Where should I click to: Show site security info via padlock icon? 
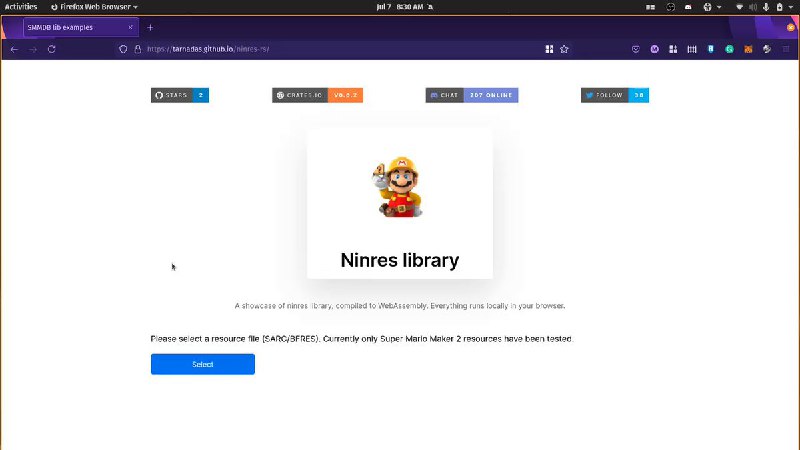137,49
